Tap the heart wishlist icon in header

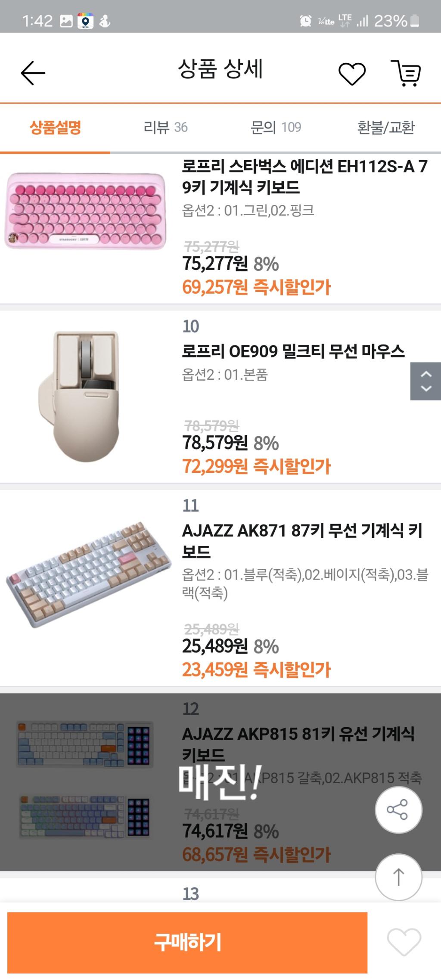[352, 73]
